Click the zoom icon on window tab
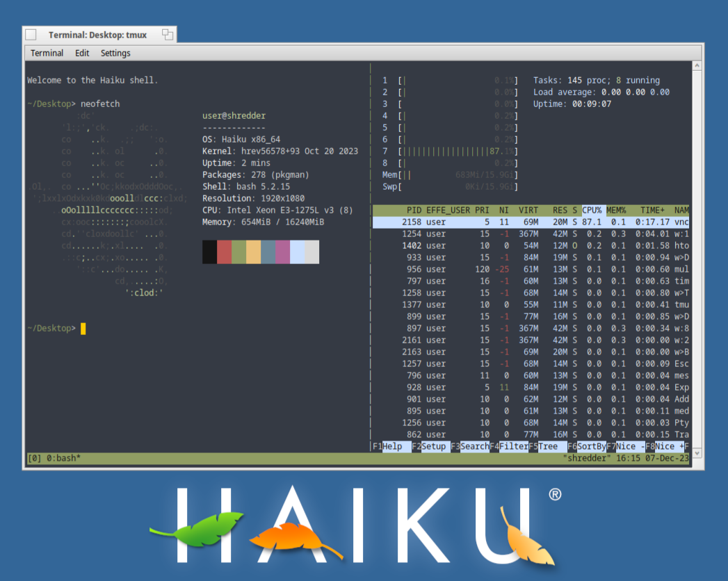Image resolution: width=728 pixels, height=581 pixels. tap(168, 34)
